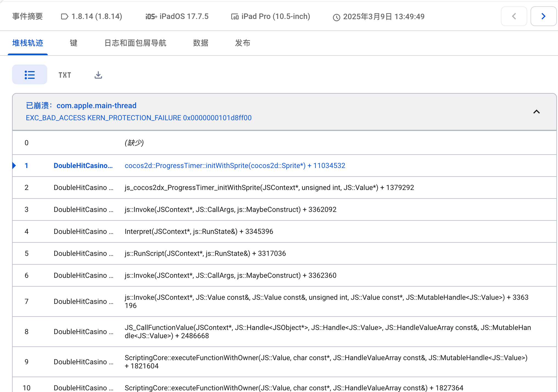Download the stack trace file
This screenshot has width=558, height=392.
[x=98, y=75]
